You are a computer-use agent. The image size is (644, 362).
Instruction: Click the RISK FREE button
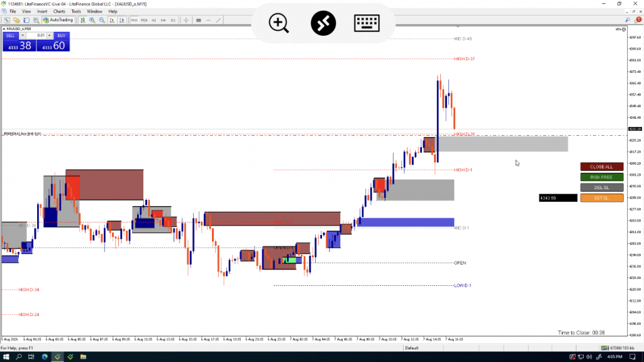coord(602,177)
